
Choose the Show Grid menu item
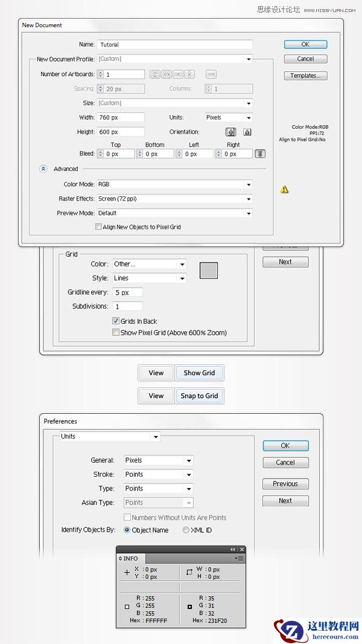click(199, 373)
